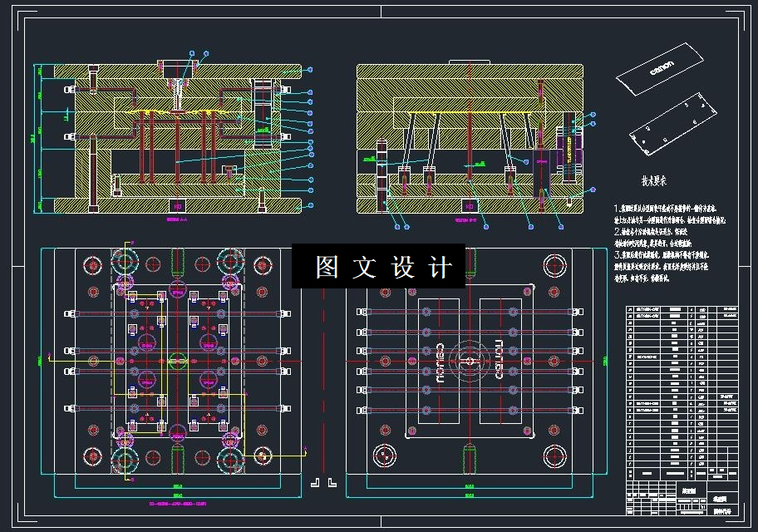This screenshot has height=532, width=758.
Task: Click the left L-shaped corner marker
Action: [315, 482]
